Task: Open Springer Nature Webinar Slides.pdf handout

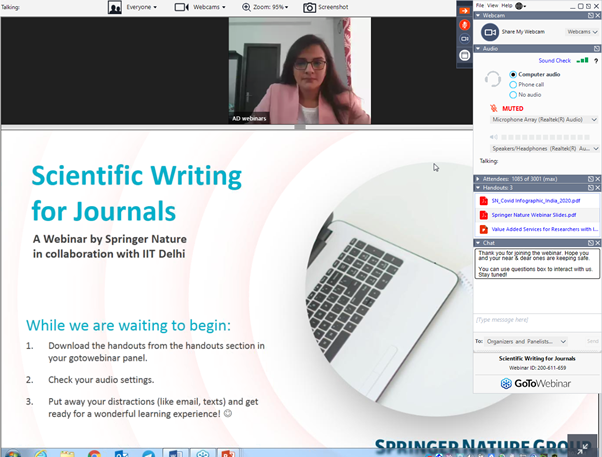Action: click(534, 215)
